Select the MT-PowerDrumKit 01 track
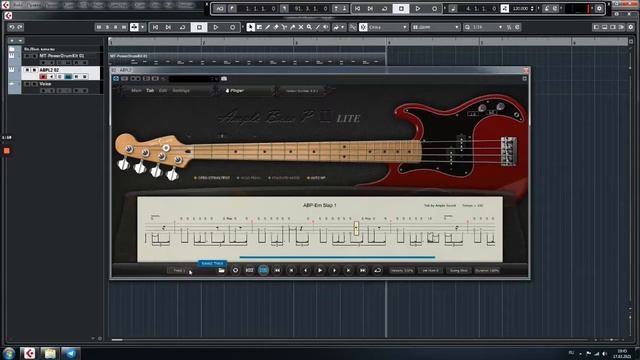Screen dimensions: 640x360 (61, 56)
